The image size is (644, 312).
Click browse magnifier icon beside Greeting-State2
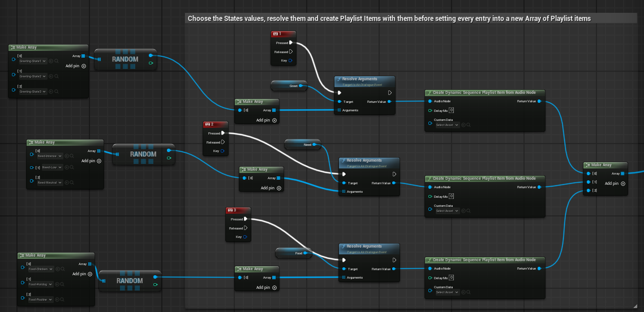pyautogui.click(x=57, y=76)
